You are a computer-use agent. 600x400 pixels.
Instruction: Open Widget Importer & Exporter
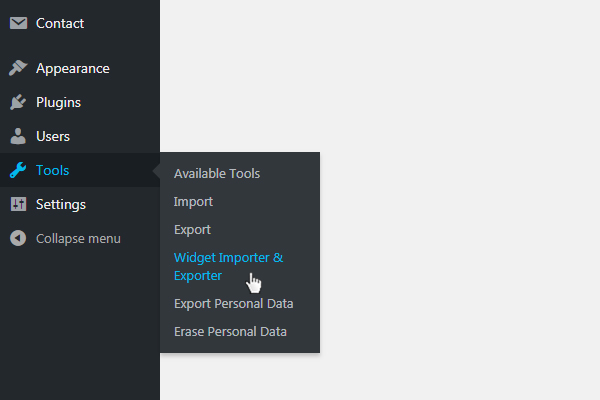228,266
